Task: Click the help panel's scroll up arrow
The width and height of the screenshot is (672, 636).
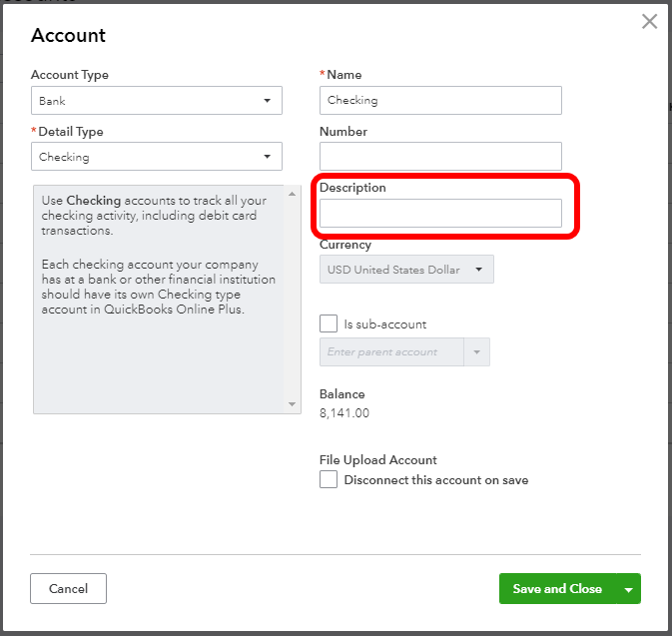Action: tap(293, 194)
